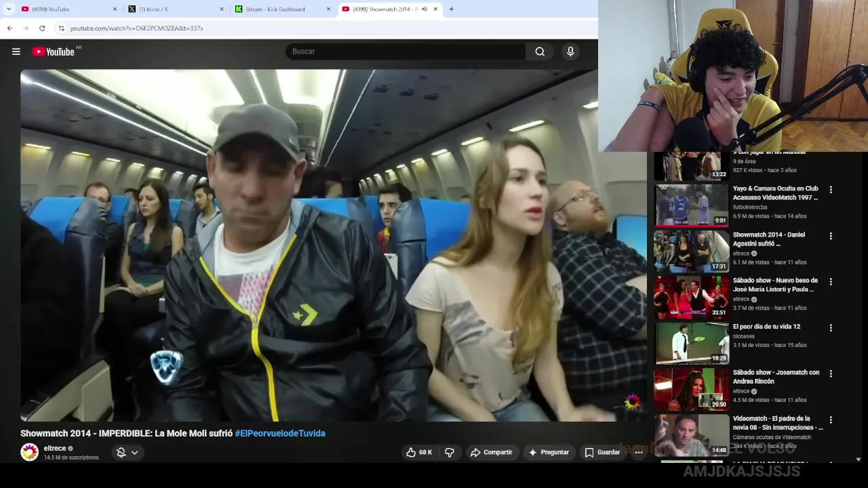Open Sábado show - Nuevo beso title
Viewport: 868px width, 488px height.
tap(775, 285)
